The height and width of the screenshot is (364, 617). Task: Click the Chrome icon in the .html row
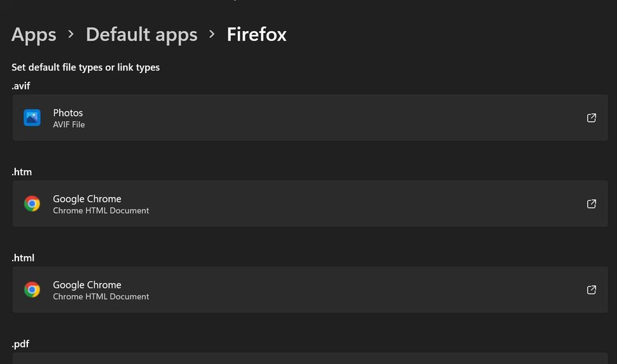[x=32, y=290]
